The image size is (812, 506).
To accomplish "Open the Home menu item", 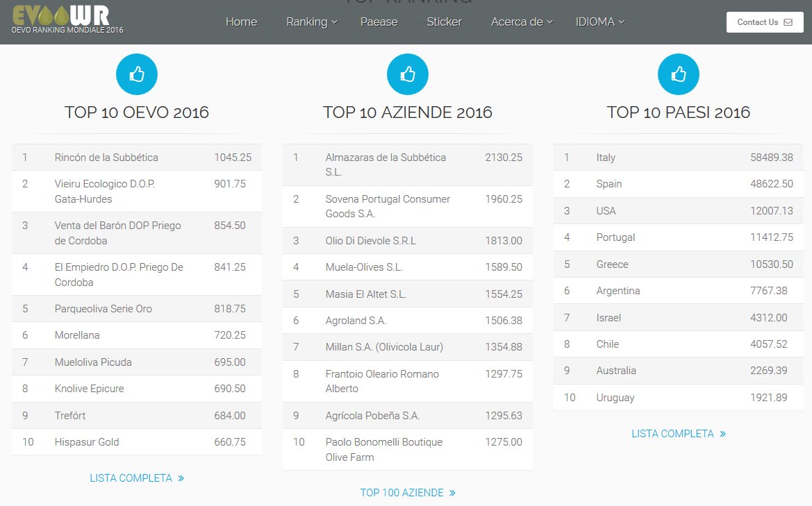I will 241,22.
